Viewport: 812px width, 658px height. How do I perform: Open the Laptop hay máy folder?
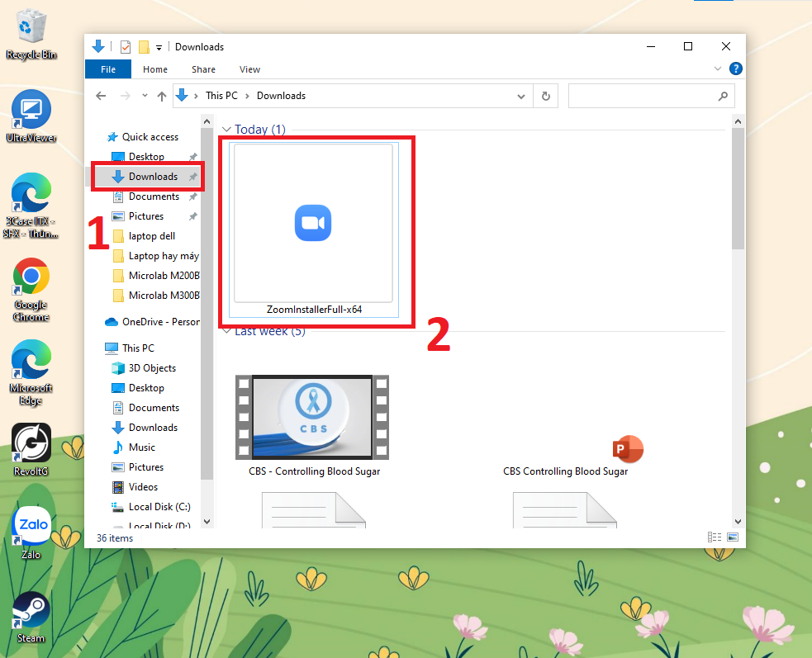point(164,256)
